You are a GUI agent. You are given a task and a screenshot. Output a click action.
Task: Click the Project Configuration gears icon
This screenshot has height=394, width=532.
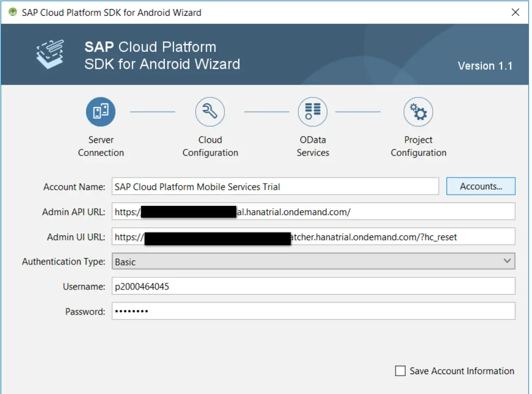[x=418, y=112]
